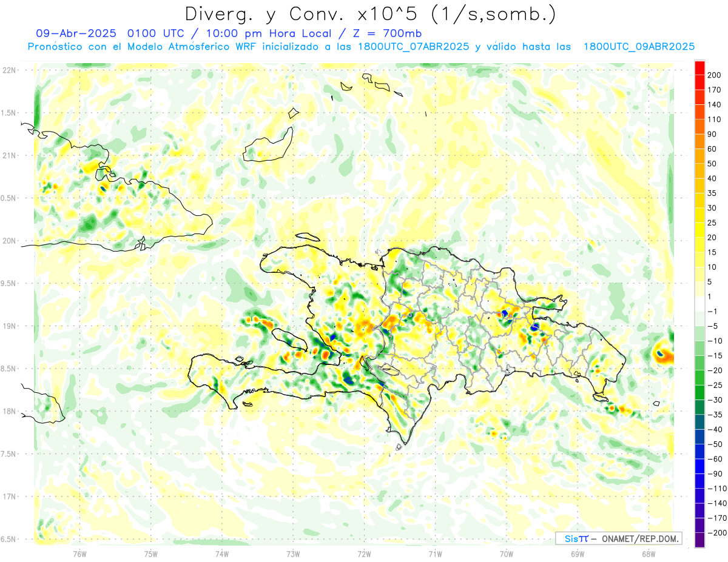Click the 'Pronóstico con el Modelo Atmósferico WRF' line

click(143, 47)
